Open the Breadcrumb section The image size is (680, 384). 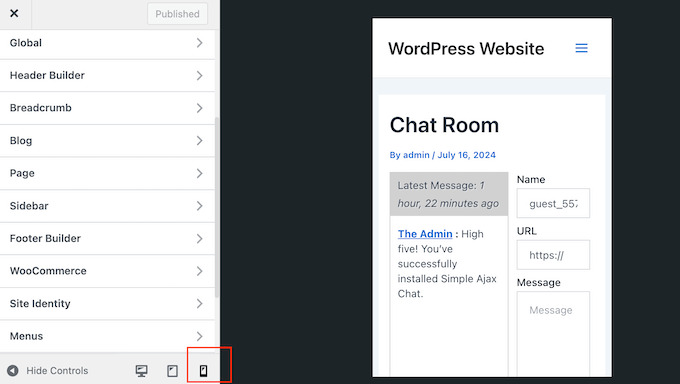[107, 108]
